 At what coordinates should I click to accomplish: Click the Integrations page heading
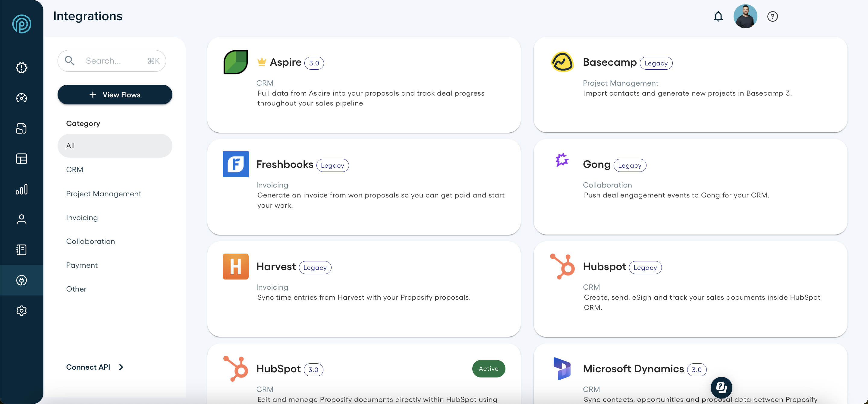coord(88,16)
